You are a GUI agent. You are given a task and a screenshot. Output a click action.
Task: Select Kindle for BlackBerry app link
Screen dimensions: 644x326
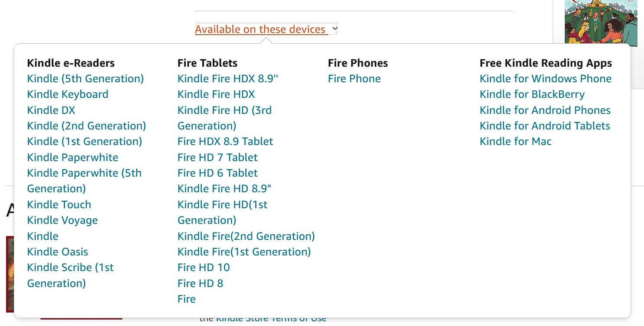[532, 94]
